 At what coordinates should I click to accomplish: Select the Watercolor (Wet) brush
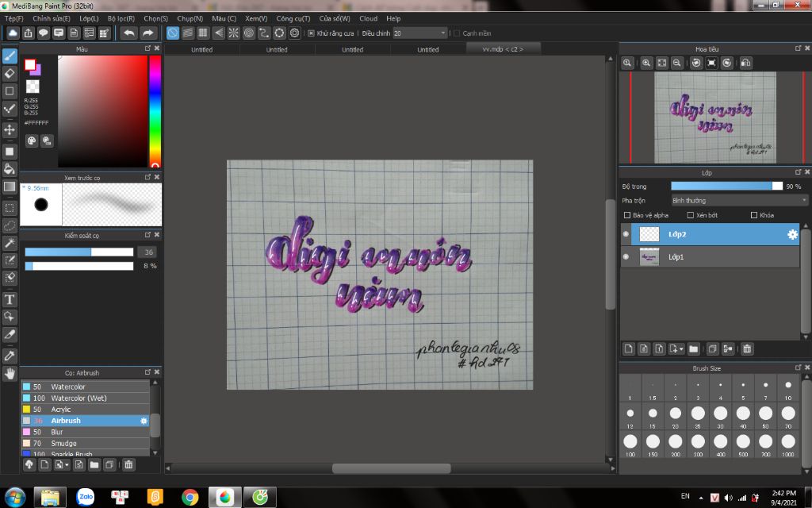[79, 398]
